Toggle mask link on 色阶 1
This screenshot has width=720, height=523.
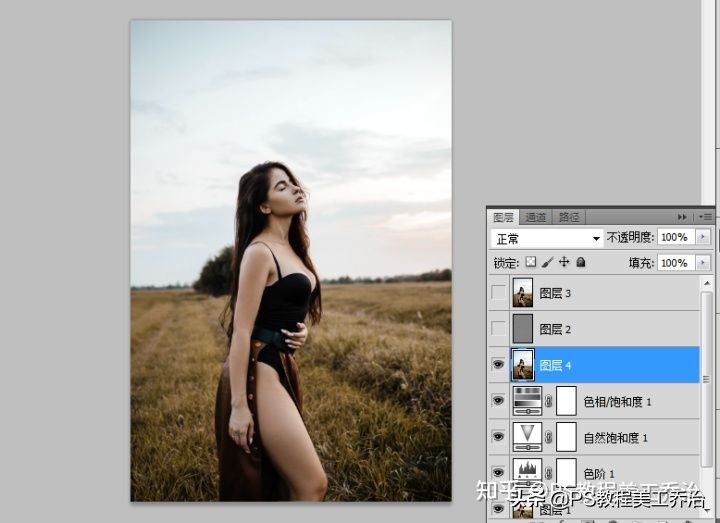[x=548, y=473]
